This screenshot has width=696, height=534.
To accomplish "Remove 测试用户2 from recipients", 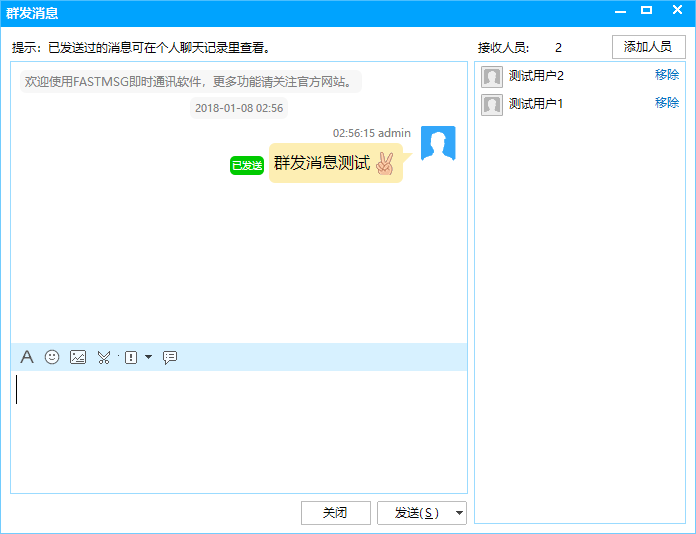I will pos(667,75).
